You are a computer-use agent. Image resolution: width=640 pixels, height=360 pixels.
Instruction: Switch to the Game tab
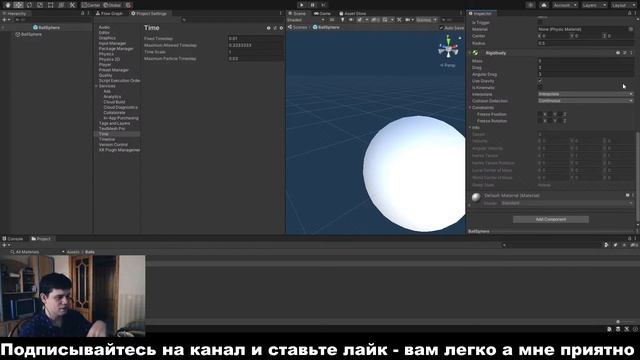coord(322,13)
